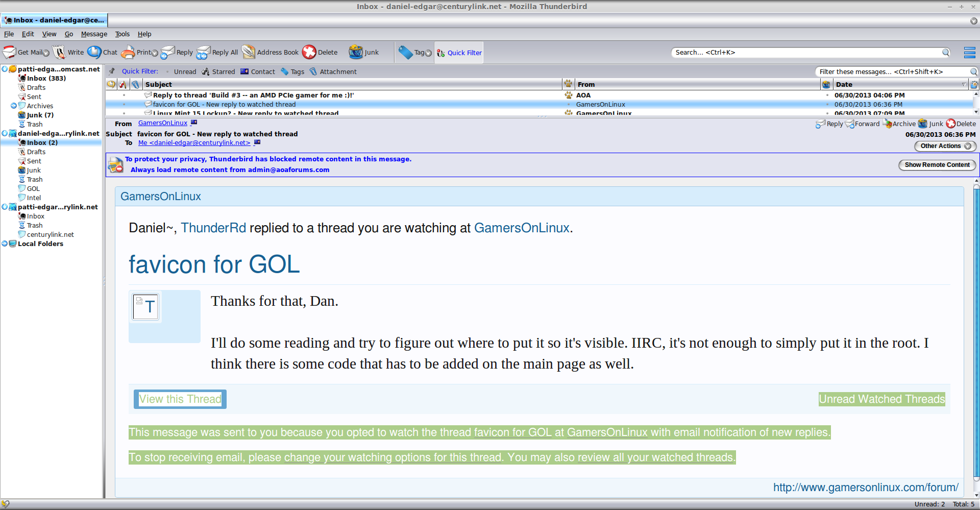The width and height of the screenshot is (980, 510).
Task: Toggle the Tags quick filter
Action: [292, 71]
